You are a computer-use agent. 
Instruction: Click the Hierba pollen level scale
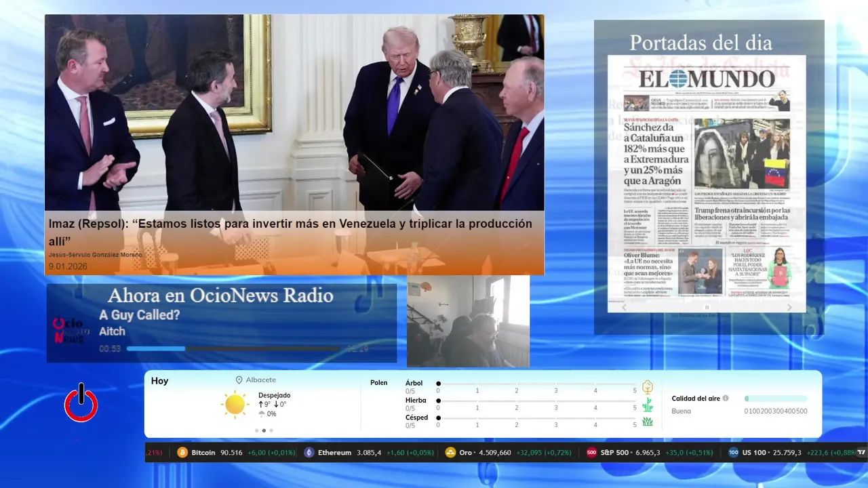pos(536,401)
